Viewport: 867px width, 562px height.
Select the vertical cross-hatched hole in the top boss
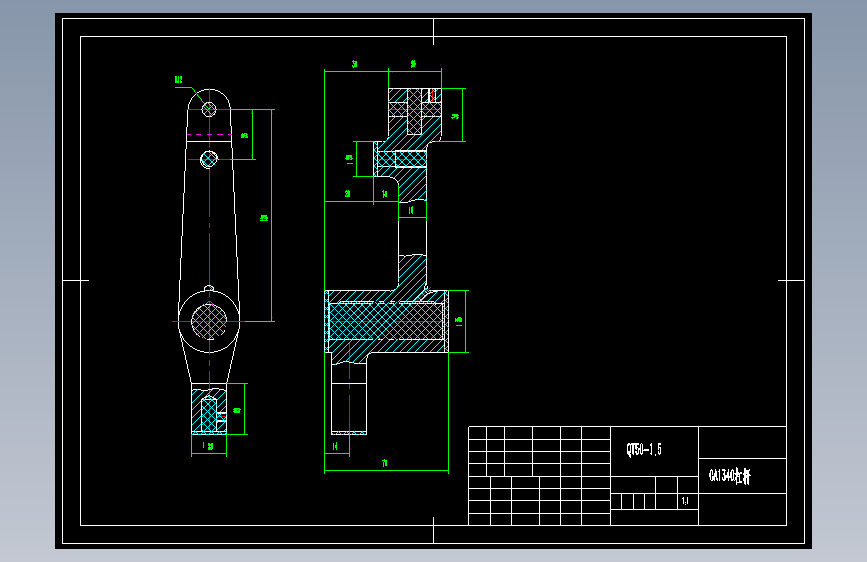point(414,111)
